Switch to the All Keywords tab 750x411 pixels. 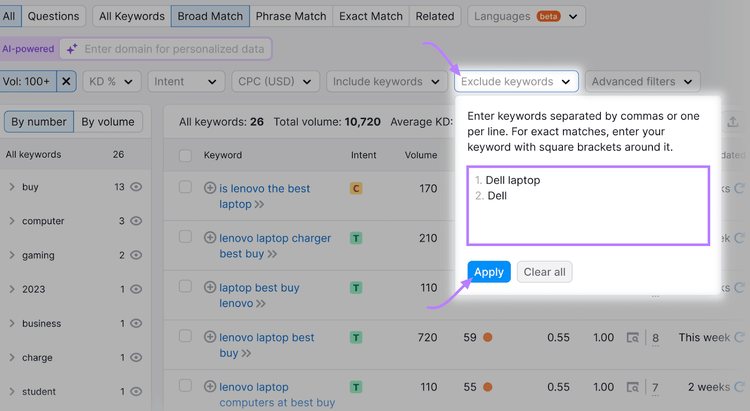click(x=132, y=16)
